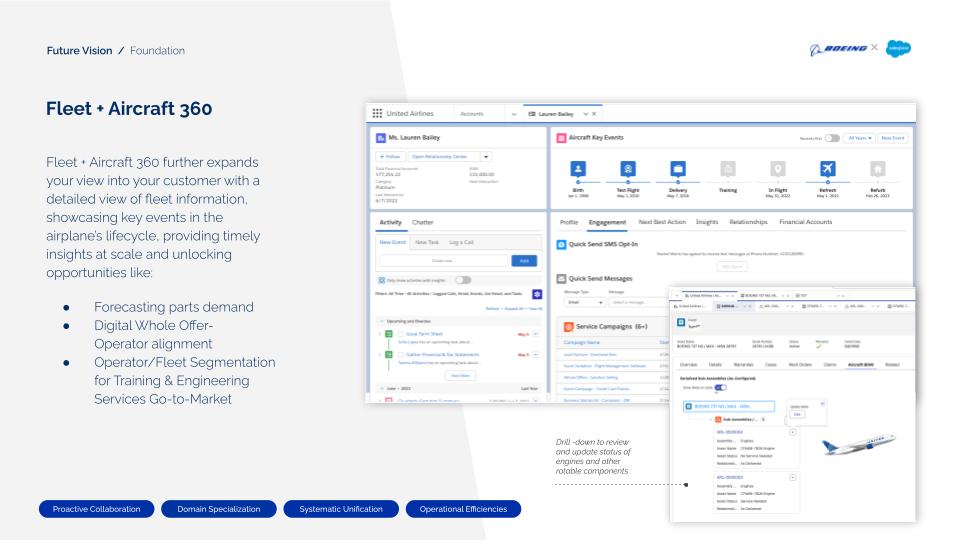Click asset record icon in front window
960x540 pixels.
coord(681,322)
